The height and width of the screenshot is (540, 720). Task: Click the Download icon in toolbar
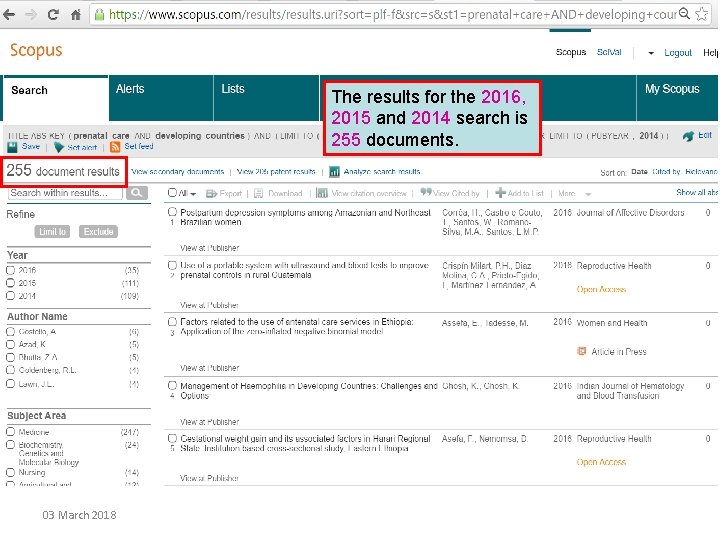coord(259,194)
